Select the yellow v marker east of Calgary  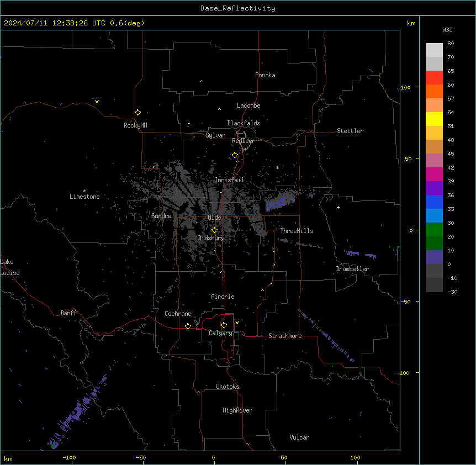(x=237, y=323)
